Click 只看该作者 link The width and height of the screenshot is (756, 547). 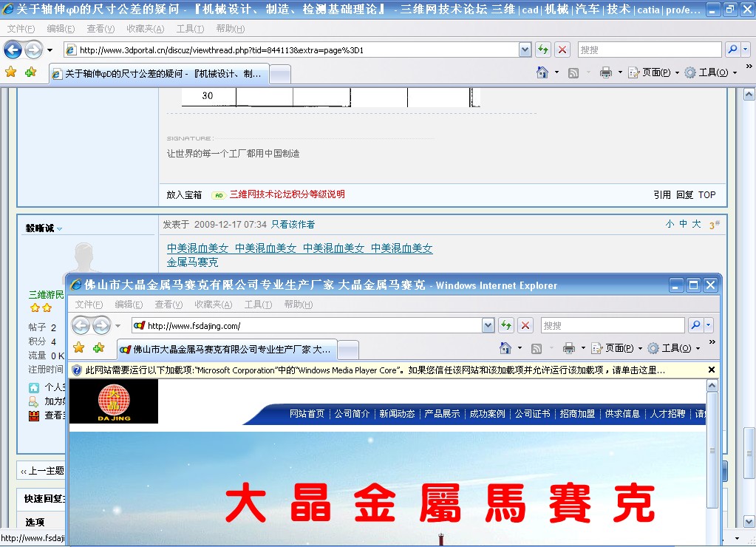pos(293,224)
